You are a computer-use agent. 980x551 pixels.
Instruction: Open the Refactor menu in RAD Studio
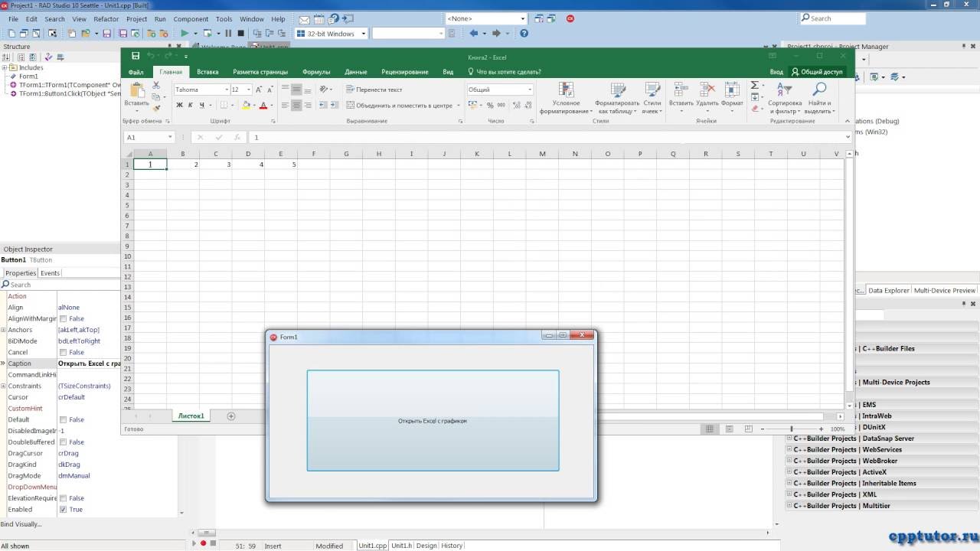(x=106, y=19)
